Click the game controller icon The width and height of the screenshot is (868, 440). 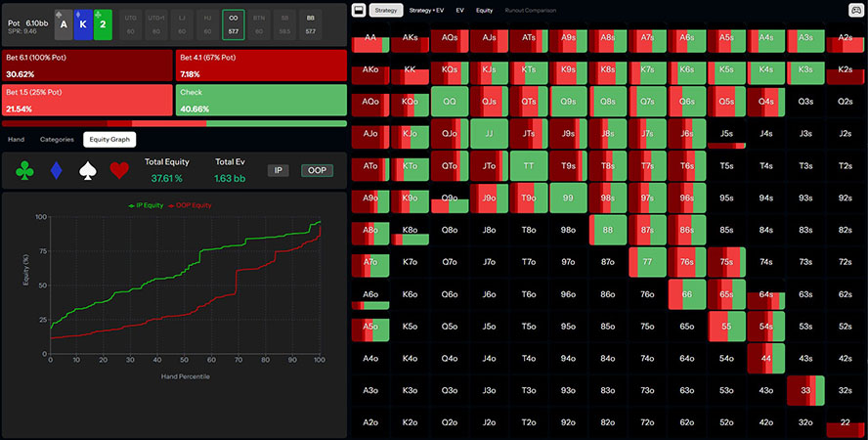point(856,10)
